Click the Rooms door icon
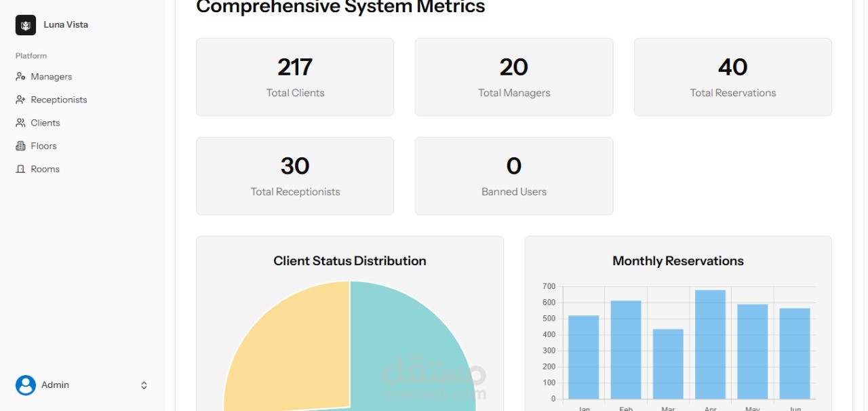 20,169
